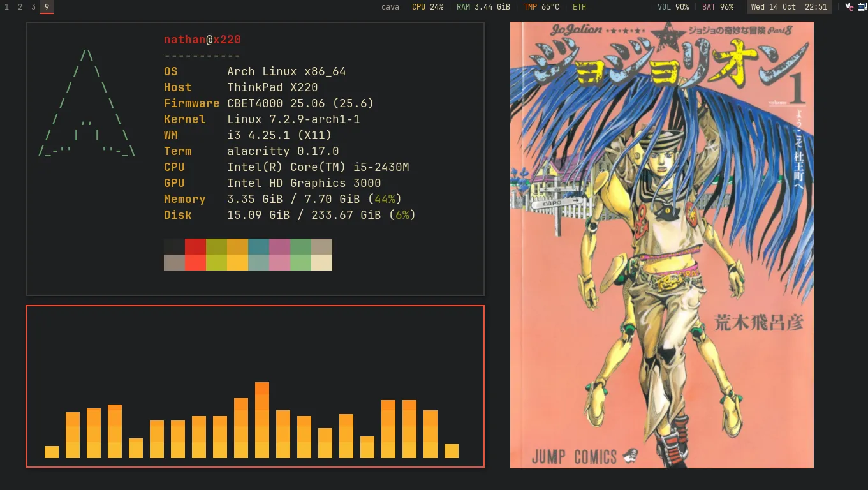Click the "ThinkPad X220" host value

[272, 87]
